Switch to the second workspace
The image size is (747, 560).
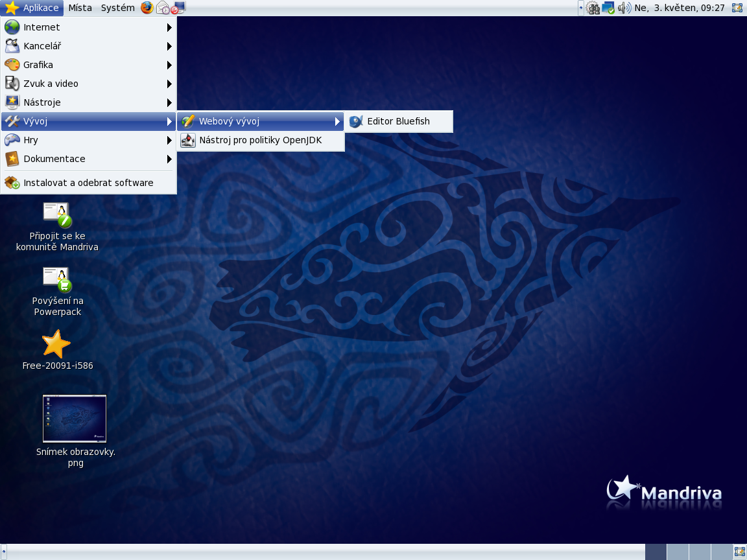coord(678,552)
